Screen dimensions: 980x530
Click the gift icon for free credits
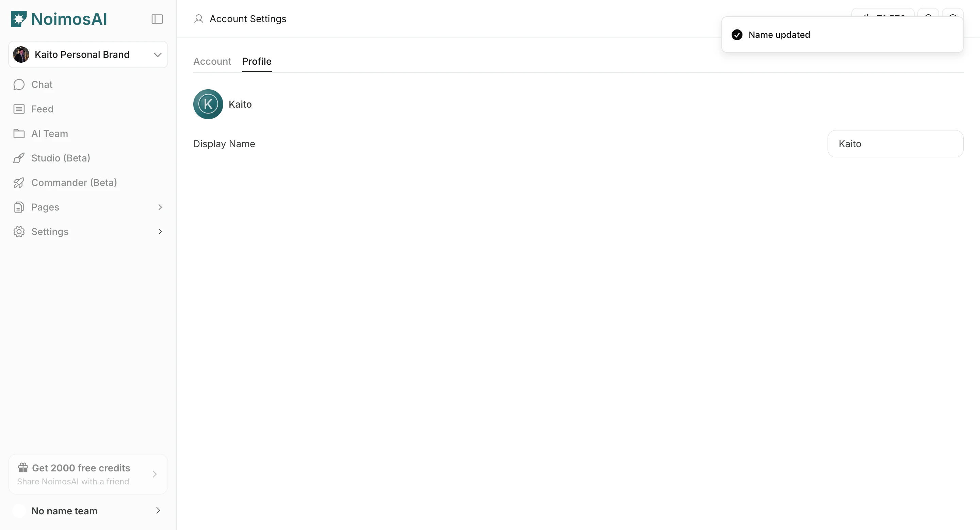click(x=22, y=468)
